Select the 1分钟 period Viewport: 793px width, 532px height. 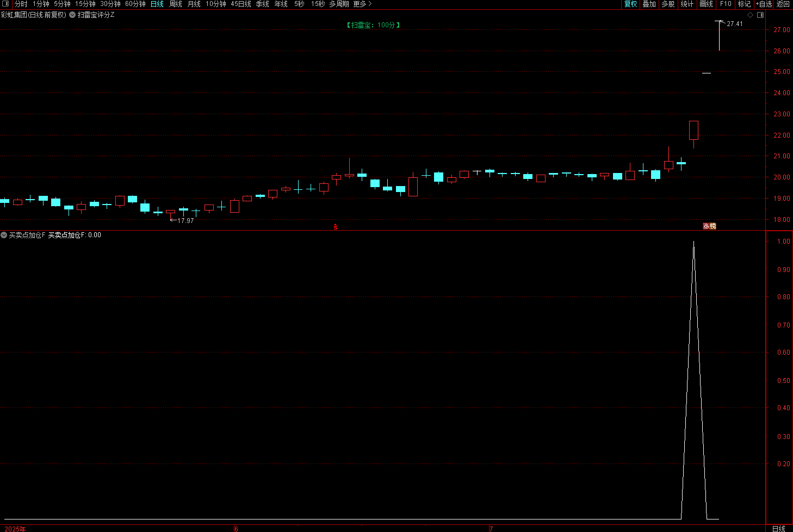pyautogui.click(x=41, y=4)
